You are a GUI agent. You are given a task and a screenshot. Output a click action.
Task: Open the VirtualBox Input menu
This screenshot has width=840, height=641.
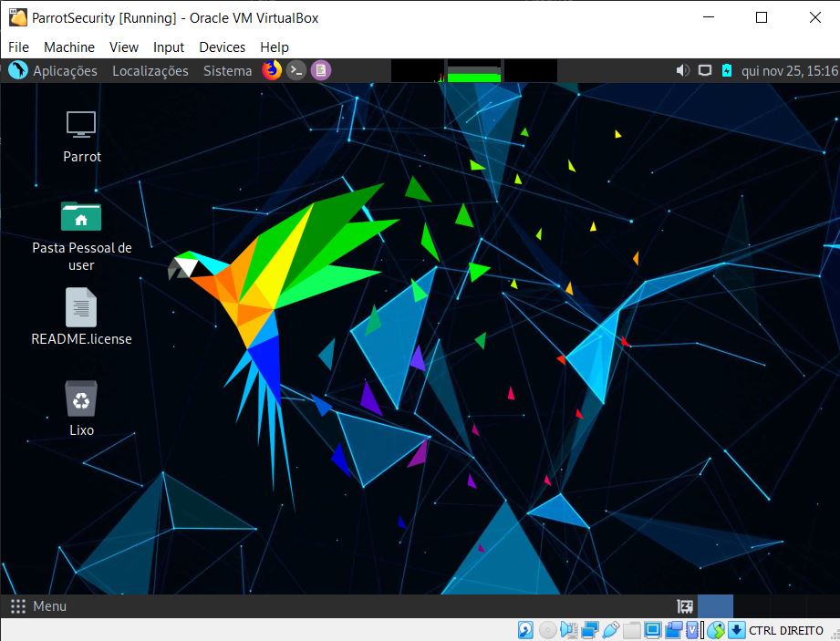coord(168,47)
